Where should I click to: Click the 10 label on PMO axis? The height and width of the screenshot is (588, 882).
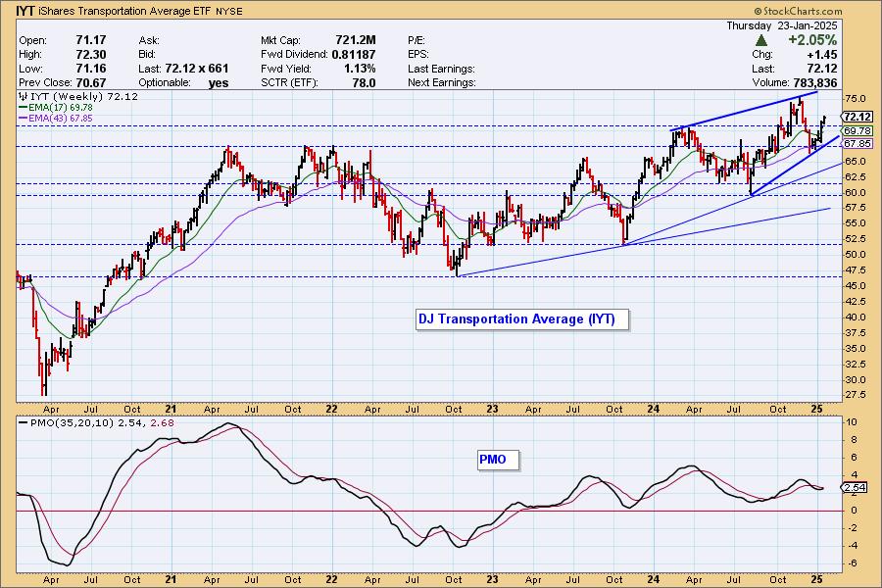[x=852, y=422]
